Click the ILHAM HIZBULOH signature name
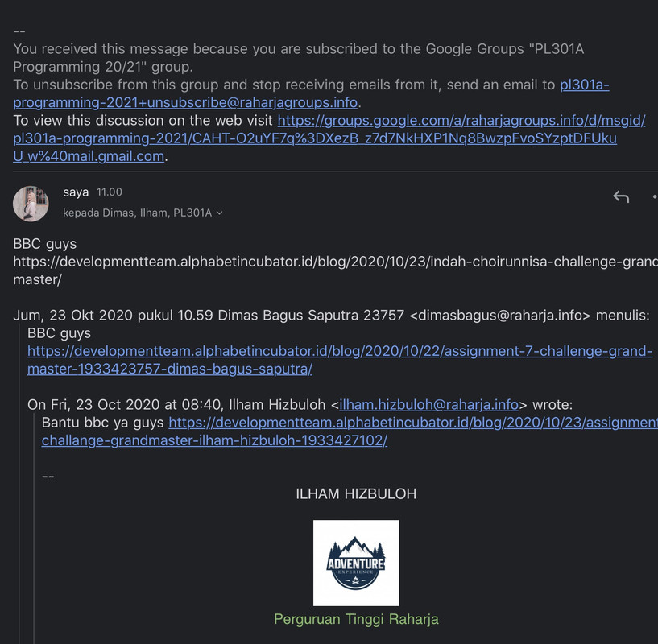 point(356,493)
